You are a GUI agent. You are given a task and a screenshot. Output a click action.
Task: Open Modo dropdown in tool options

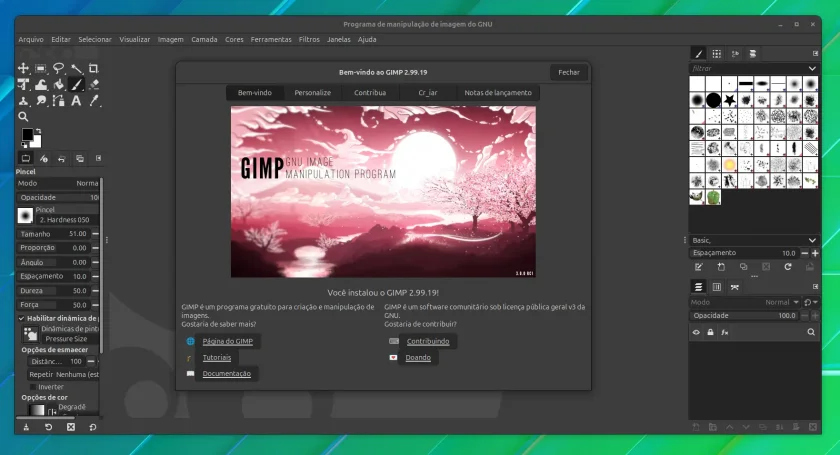point(58,183)
